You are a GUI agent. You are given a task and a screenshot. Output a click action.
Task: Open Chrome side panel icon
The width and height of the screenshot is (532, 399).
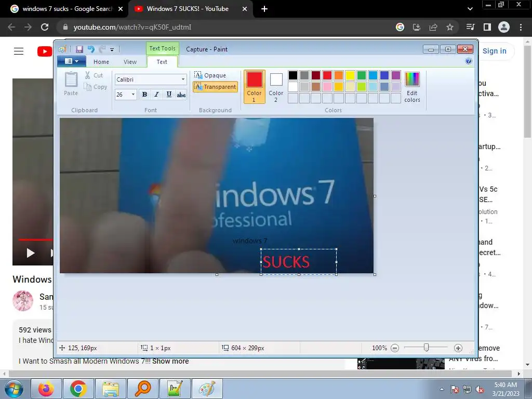487,27
